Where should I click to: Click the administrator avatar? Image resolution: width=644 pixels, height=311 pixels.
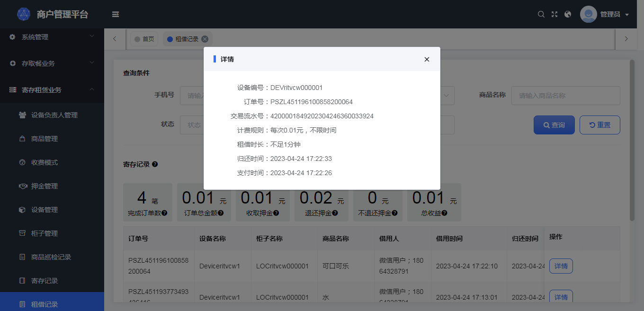[589, 14]
